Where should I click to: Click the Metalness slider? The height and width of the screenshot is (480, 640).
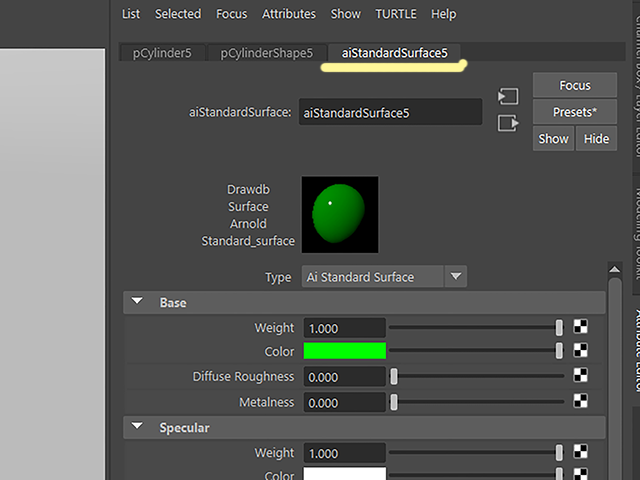(476, 402)
